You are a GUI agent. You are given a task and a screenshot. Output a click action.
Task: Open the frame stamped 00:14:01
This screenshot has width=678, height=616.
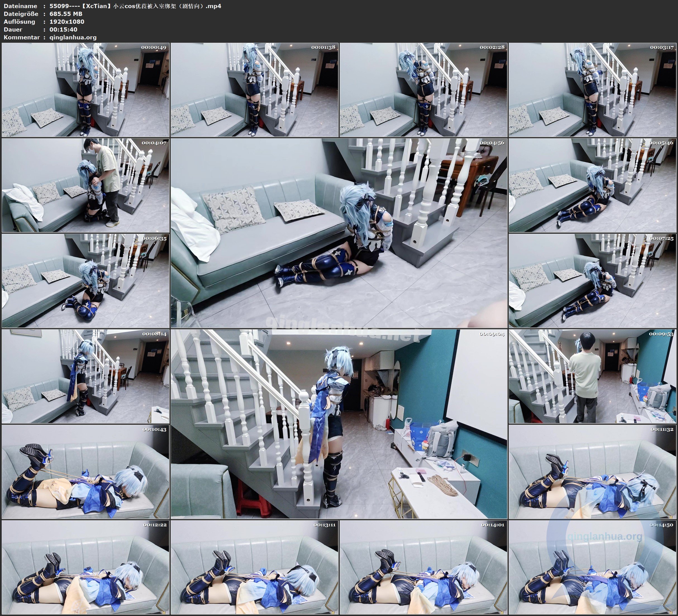pos(424,567)
